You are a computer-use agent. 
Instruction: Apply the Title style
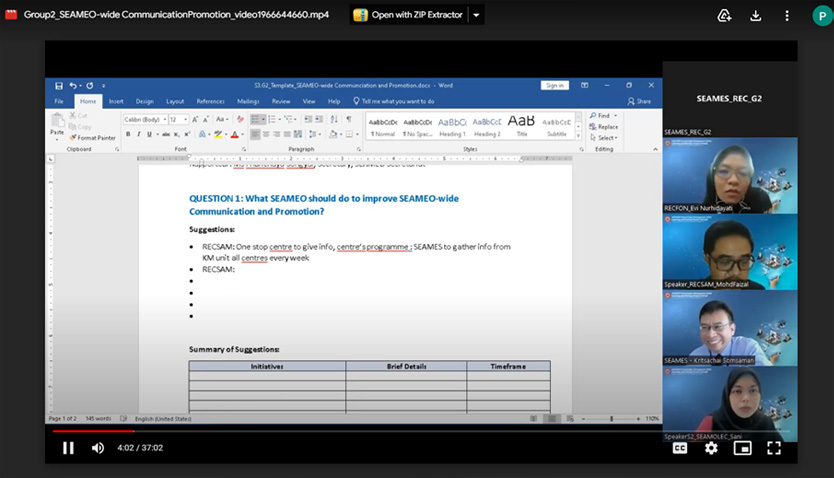pos(522,127)
